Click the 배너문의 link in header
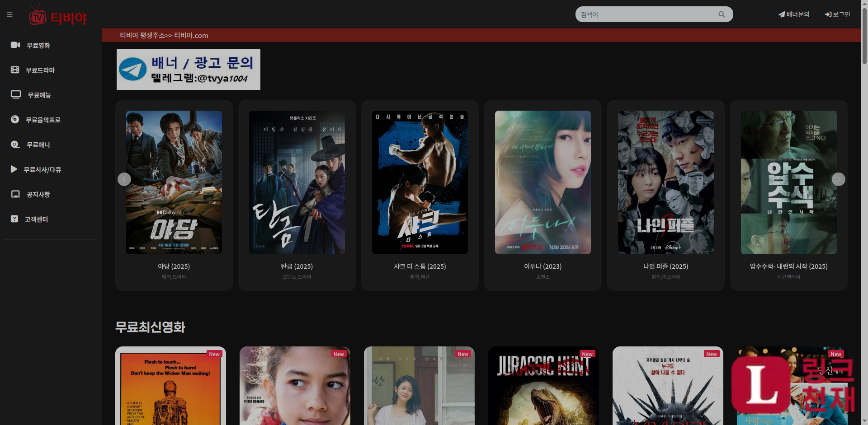 (794, 14)
